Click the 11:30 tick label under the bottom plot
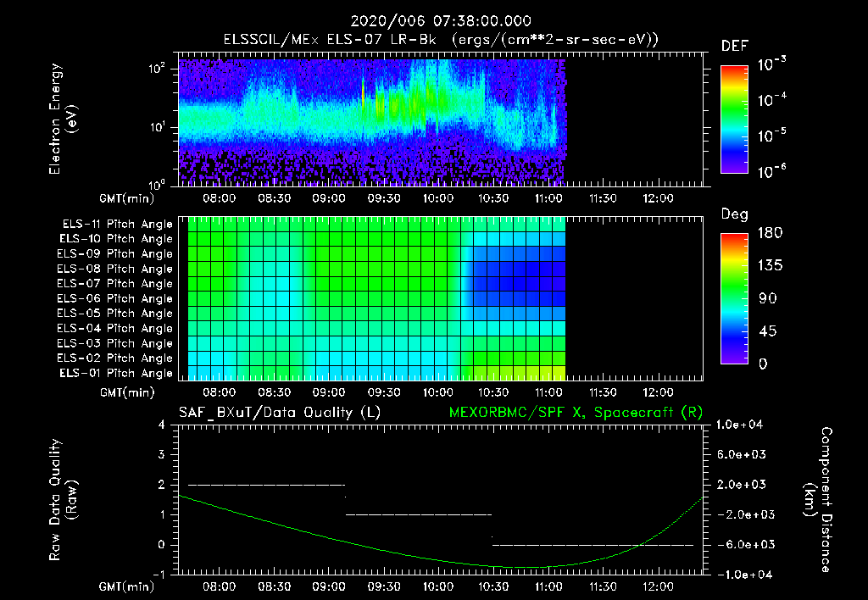The image size is (868, 600). click(603, 586)
